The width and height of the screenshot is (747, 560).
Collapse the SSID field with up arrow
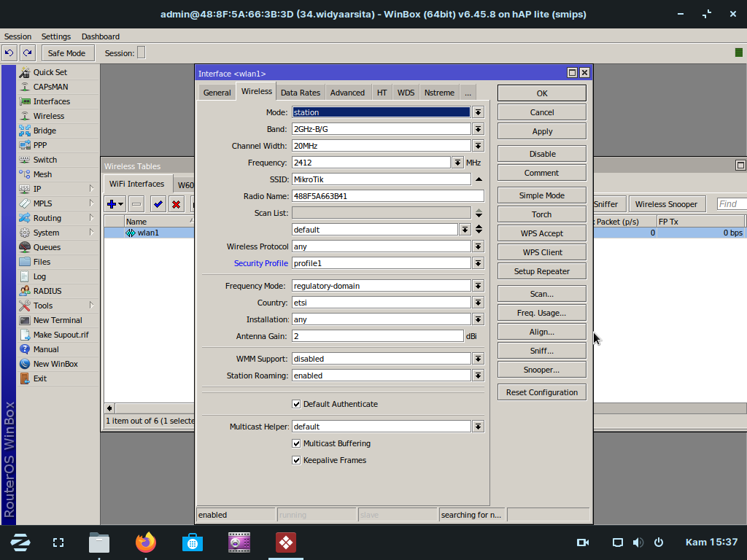tap(479, 179)
